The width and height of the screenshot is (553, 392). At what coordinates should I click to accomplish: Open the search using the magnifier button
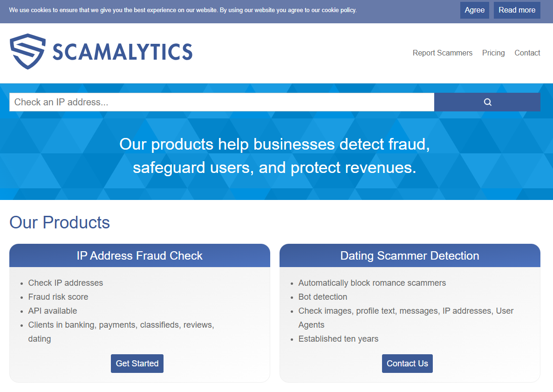(487, 102)
